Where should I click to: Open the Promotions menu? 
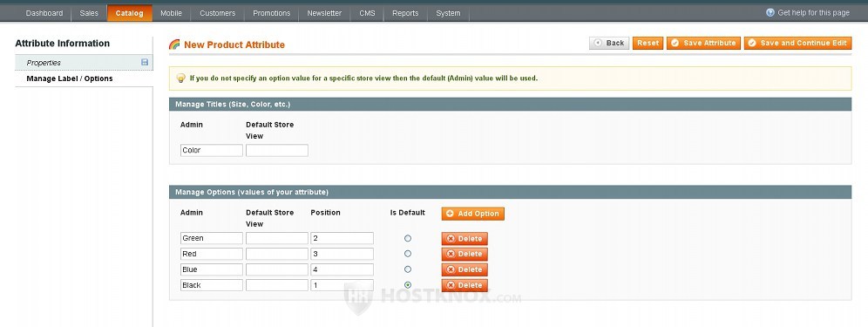tap(271, 13)
